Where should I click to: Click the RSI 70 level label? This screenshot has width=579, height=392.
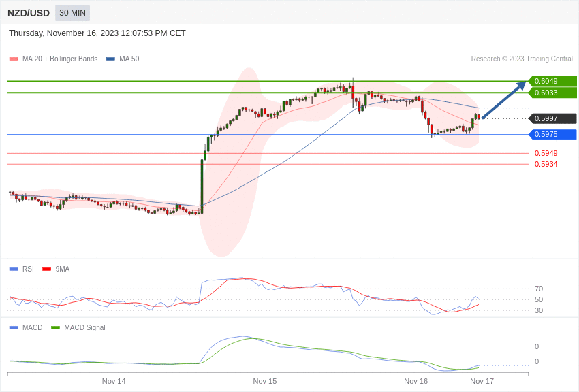click(539, 289)
